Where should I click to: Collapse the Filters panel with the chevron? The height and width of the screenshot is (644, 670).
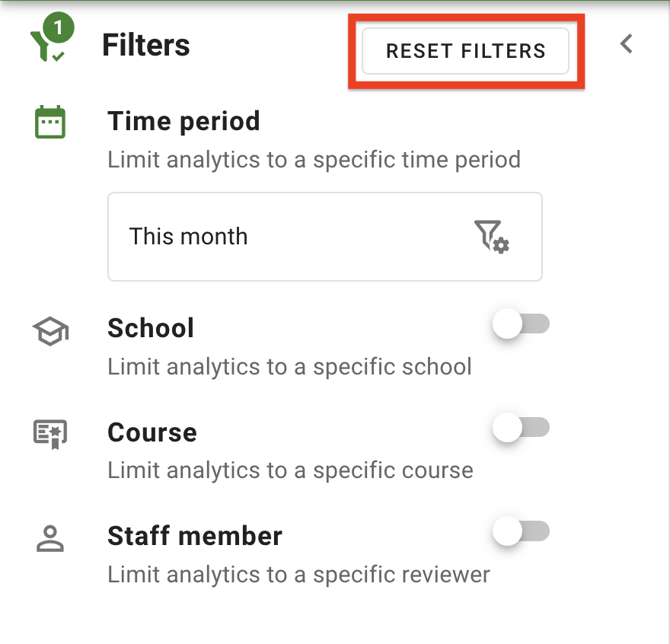(626, 45)
